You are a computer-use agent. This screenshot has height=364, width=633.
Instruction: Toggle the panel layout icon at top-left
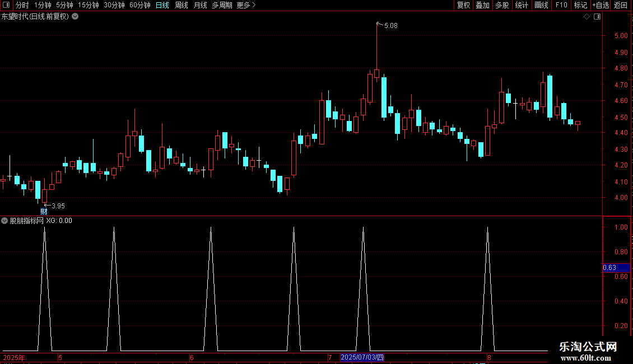tap(6, 5)
